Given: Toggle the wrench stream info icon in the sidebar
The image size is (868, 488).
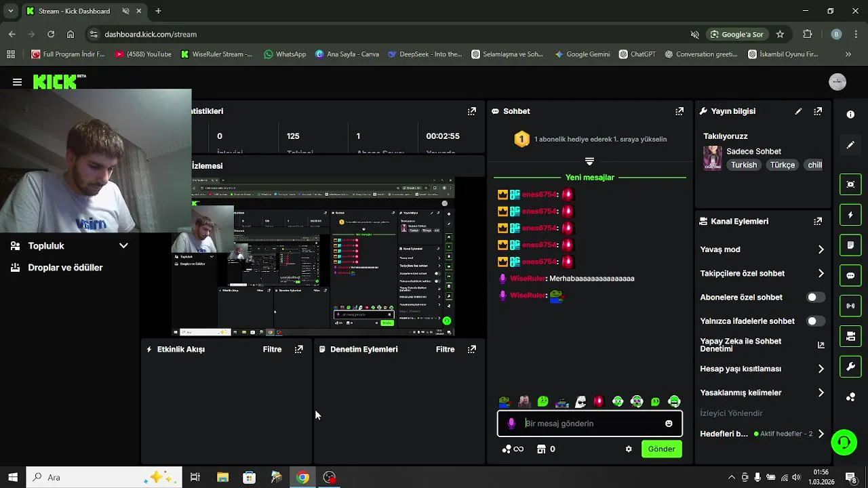Looking at the screenshot, I should (x=850, y=367).
